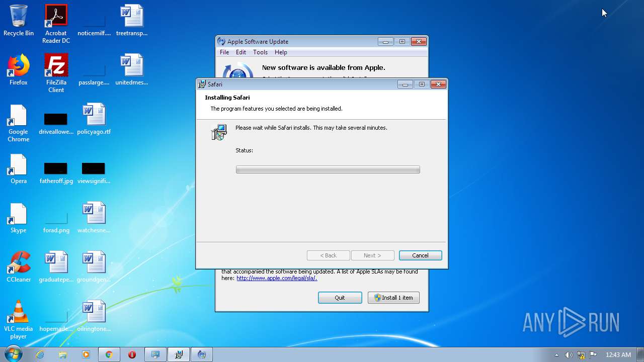Switch to Apple Software Update taskbar item
This screenshot has width=644, height=362.
(x=202, y=354)
